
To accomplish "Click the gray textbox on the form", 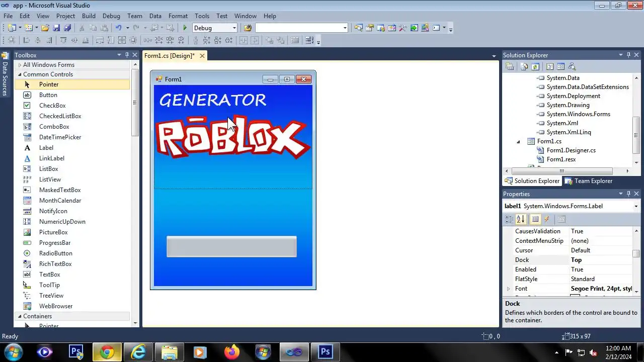I will 231,246.
